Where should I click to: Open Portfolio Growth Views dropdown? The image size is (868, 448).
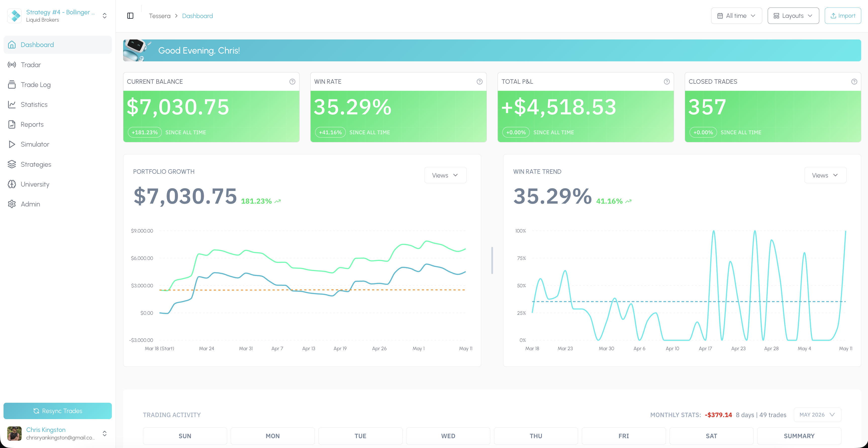(x=445, y=175)
